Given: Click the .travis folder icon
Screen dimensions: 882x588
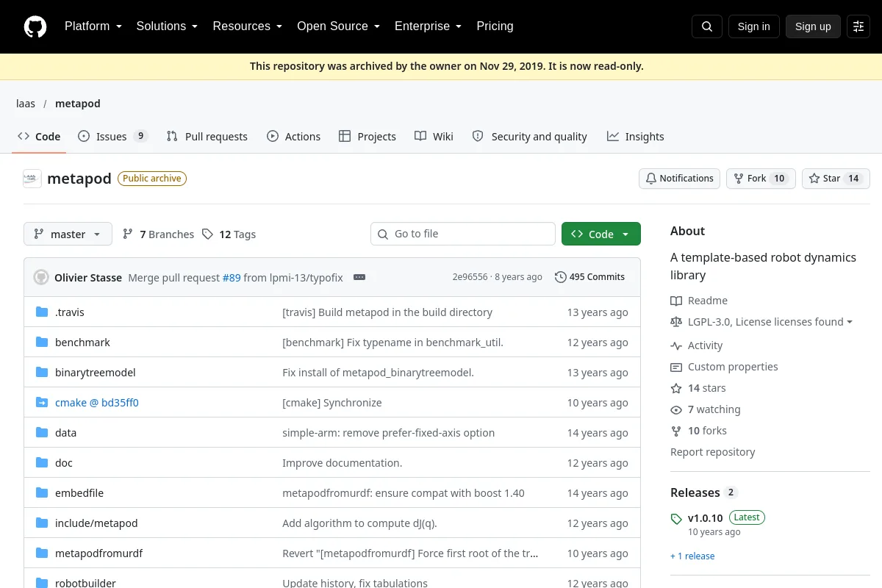Looking at the screenshot, I should (42, 312).
